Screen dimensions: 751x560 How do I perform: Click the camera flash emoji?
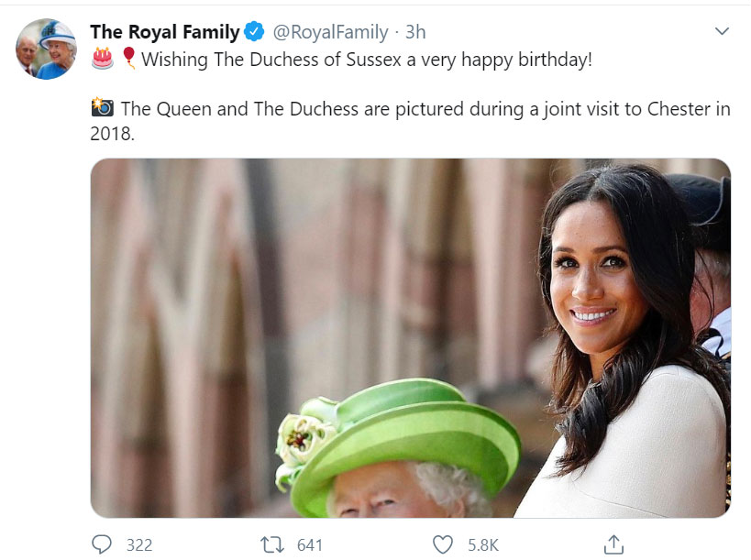tap(103, 108)
